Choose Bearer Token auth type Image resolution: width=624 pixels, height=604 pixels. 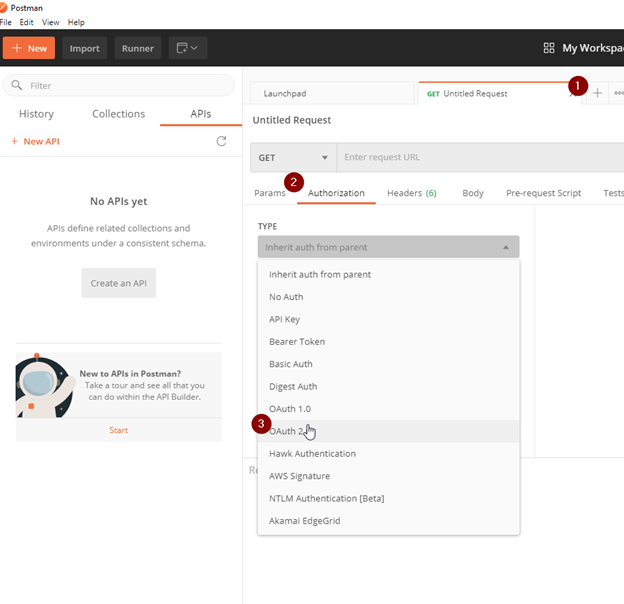(388, 341)
